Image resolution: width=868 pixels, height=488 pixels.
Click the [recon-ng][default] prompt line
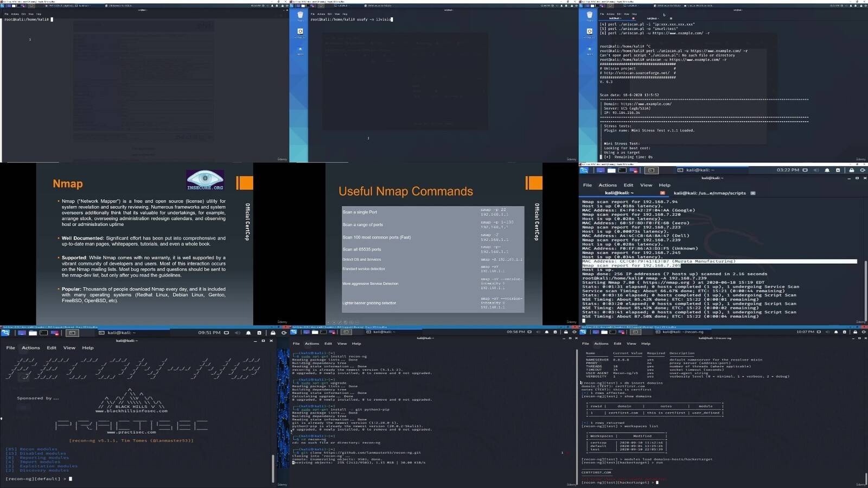(x=39, y=479)
